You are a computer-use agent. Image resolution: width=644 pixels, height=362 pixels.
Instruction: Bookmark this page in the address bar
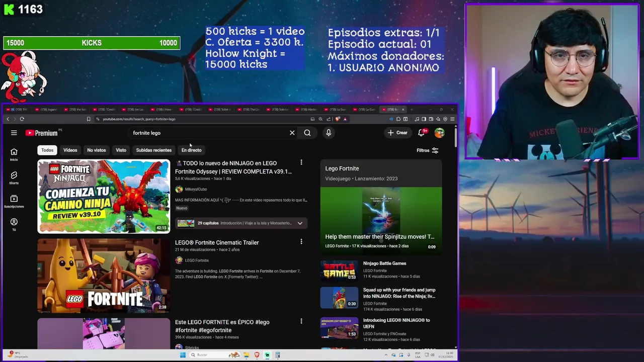tap(89, 119)
